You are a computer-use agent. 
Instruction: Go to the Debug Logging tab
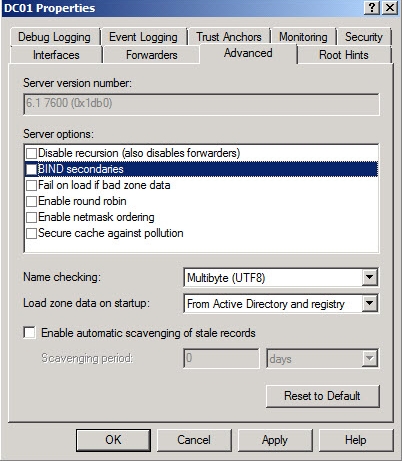pyautogui.click(x=54, y=37)
